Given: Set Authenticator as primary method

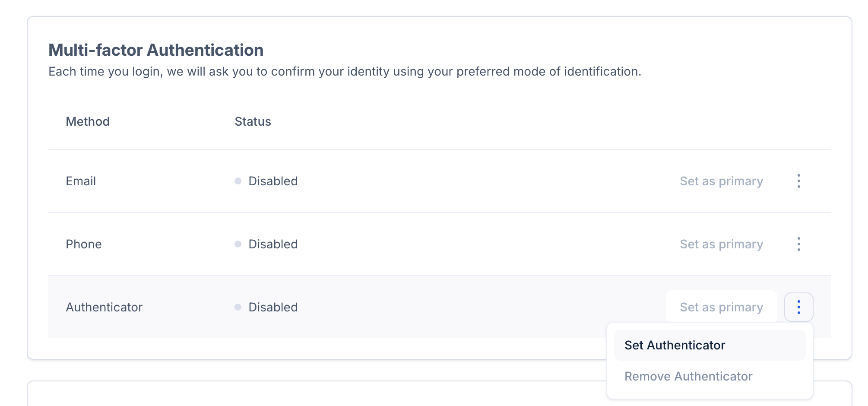Looking at the screenshot, I should tap(721, 307).
